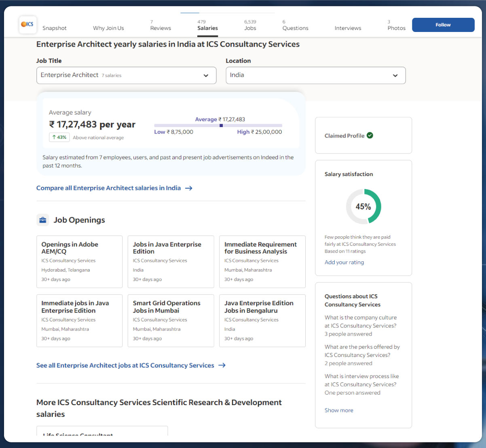Click the Claimed Profile label
The height and width of the screenshot is (448, 486).
click(x=344, y=136)
